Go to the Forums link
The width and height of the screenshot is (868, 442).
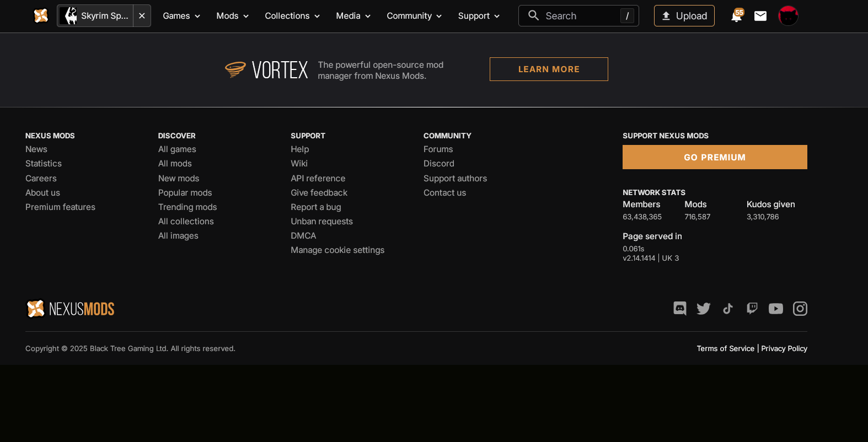pos(438,149)
